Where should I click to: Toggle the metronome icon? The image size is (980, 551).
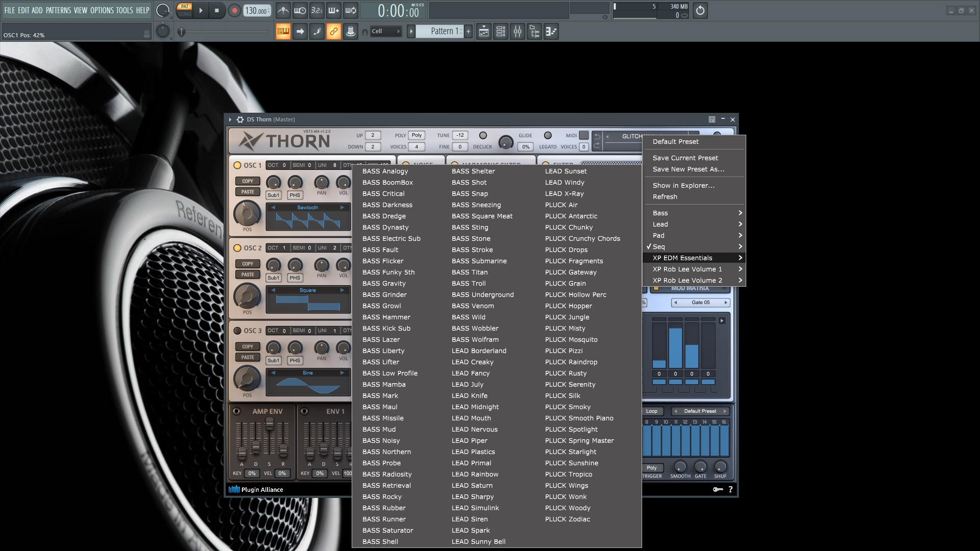coord(283,10)
